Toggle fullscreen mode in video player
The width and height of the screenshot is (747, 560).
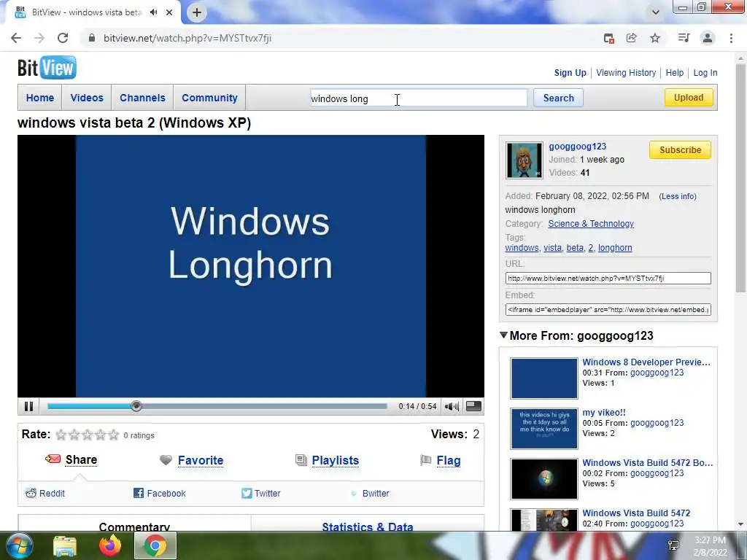[473, 406]
